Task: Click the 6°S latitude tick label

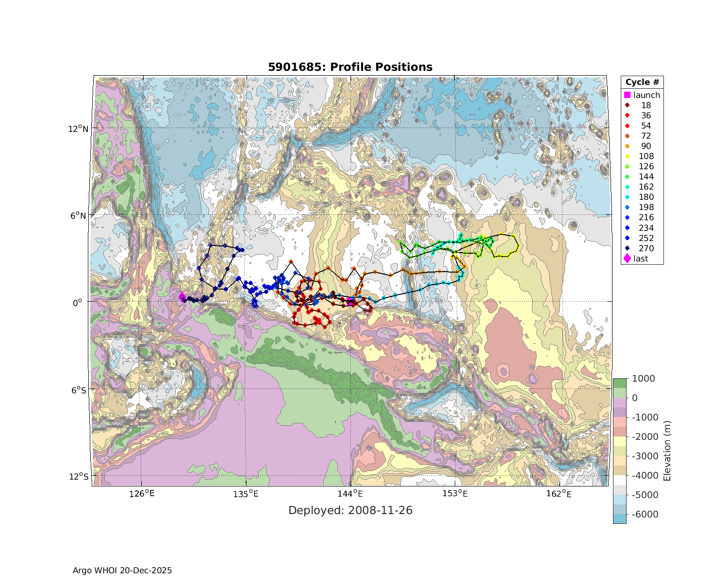Action: [78, 390]
